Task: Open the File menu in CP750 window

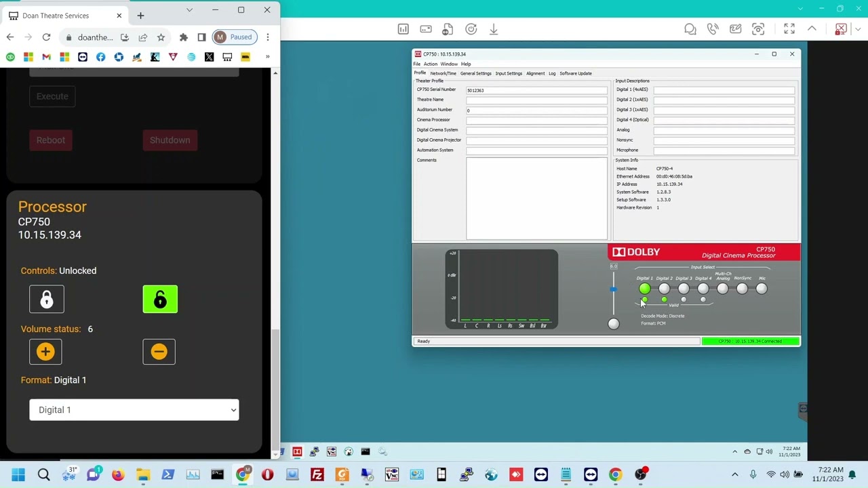Action: pyautogui.click(x=417, y=64)
